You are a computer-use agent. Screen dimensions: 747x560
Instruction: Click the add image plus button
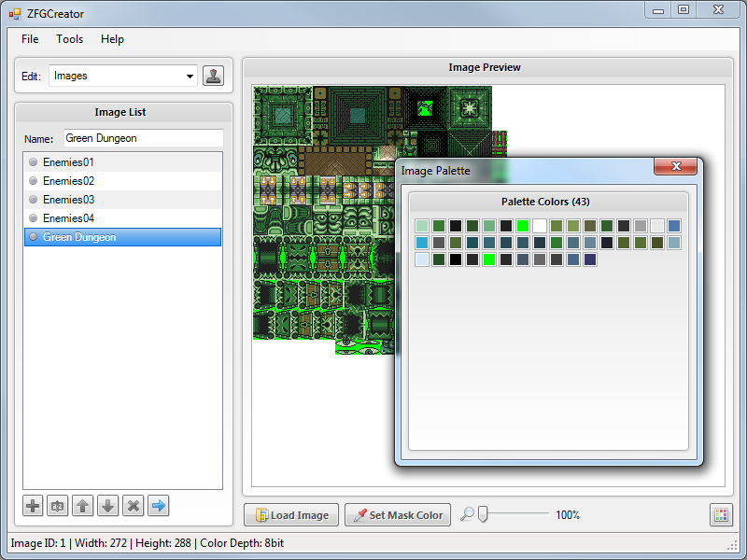tap(33, 506)
